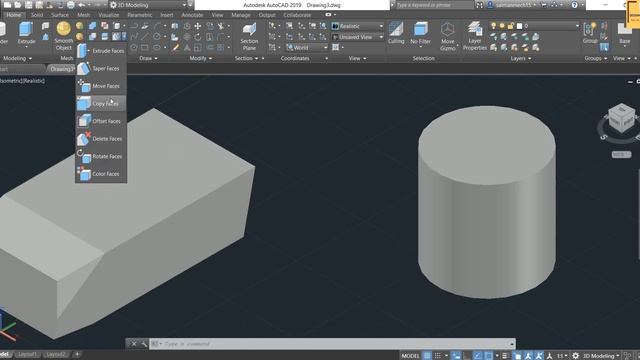Click the layer 0 color swatch

click(520, 26)
